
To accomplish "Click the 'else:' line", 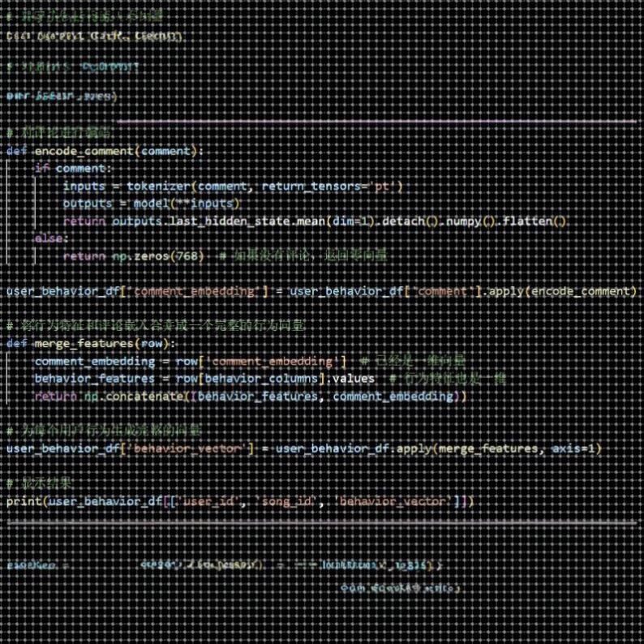I will (51, 238).
